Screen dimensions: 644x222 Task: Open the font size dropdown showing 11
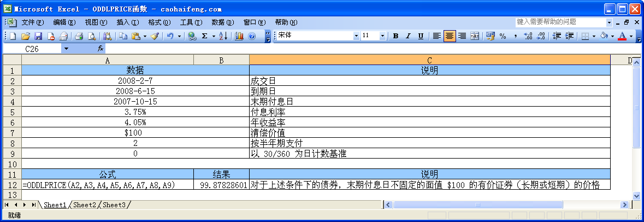tap(382, 36)
